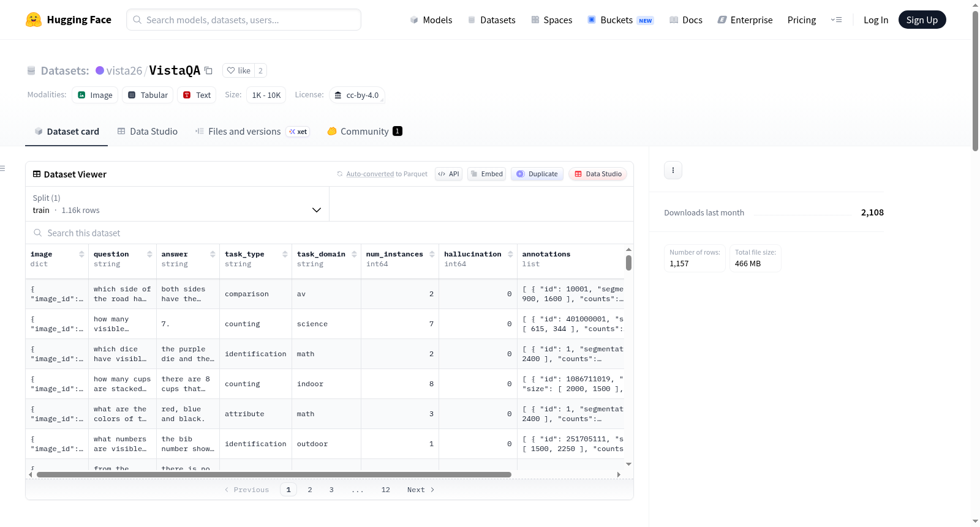Click the Duplicate button
Image resolution: width=980 pixels, height=527 pixels.
tap(537, 174)
